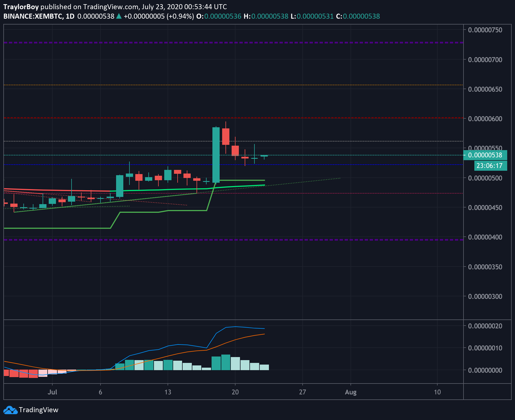Click the TradingView cloud logo icon

tap(10, 410)
